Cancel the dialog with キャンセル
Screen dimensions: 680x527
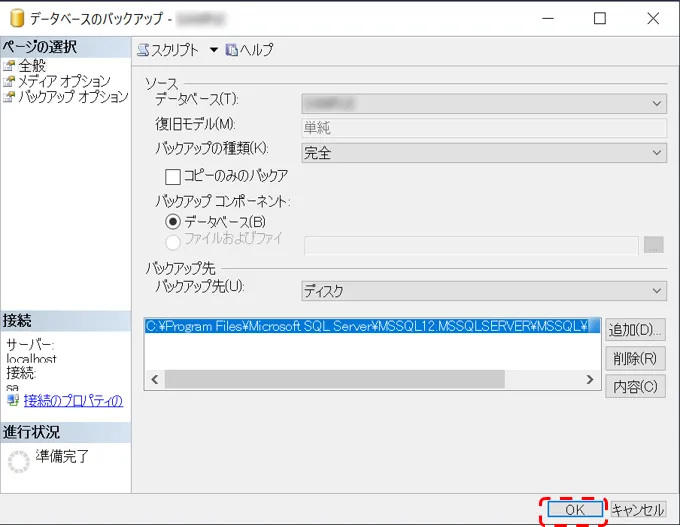point(638,510)
